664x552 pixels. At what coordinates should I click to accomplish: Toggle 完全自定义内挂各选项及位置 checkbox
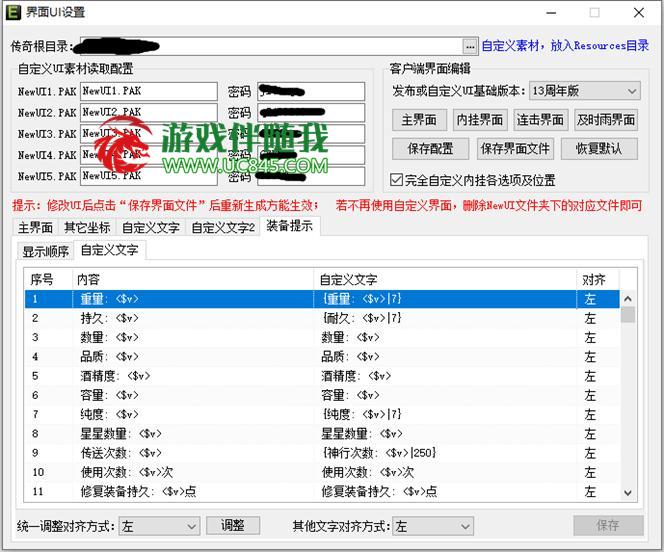tap(396, 180)
